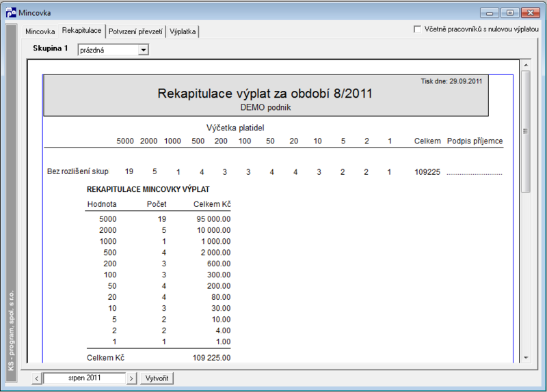Click the KS - program vertical sidebar

tap(11, 203)
